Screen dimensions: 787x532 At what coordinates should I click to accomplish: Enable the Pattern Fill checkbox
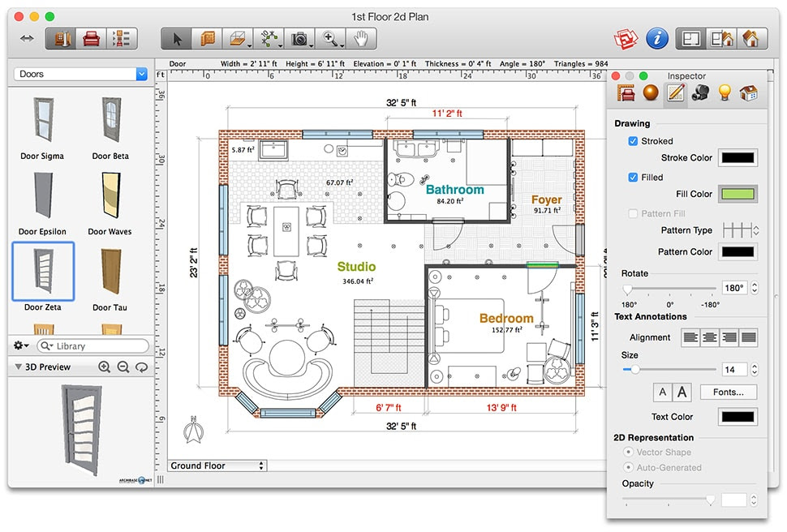[633, 213]
